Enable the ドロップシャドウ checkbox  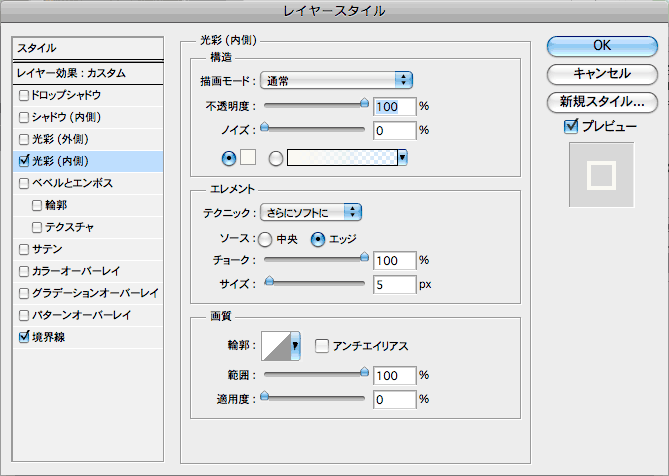[x=24, y=96]
